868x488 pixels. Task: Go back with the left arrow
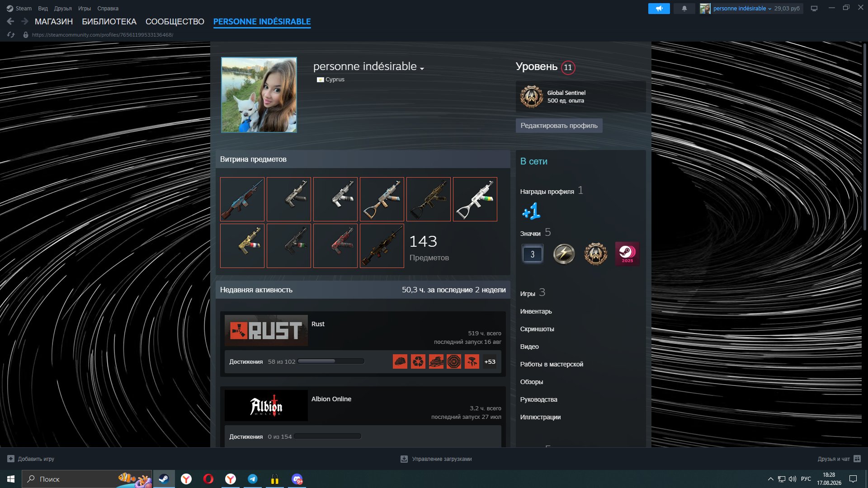(10, 21)
